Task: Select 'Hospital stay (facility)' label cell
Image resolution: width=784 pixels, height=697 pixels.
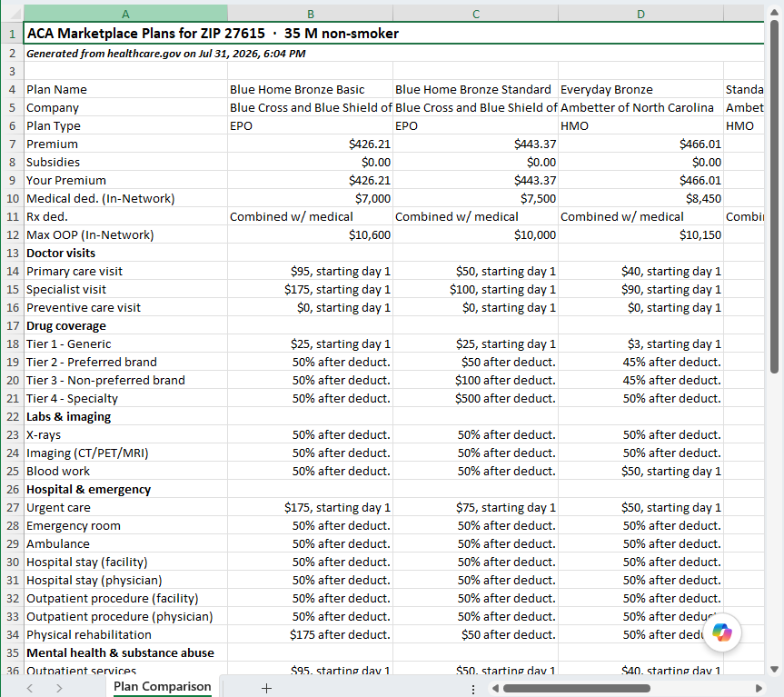Action: point(125,562)
